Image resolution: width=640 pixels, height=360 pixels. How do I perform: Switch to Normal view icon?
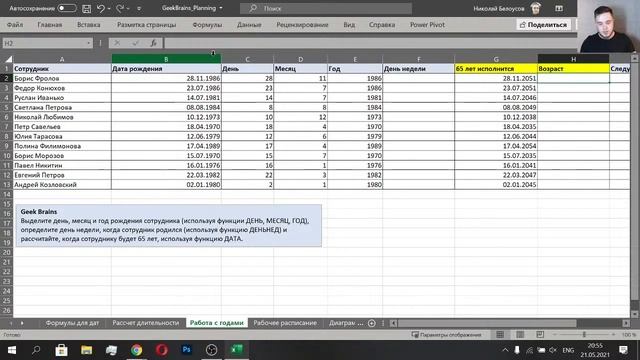[x=500, y=334]
